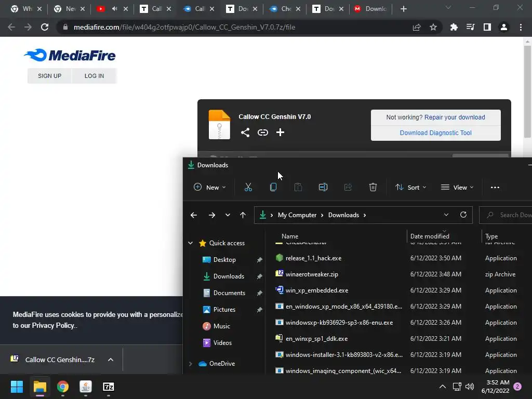Click the Paste icon in Explorer toolbar
Image resolution: width=532 pixels, height=399 pixels.
pyautogui.click(x=298, y=187)
